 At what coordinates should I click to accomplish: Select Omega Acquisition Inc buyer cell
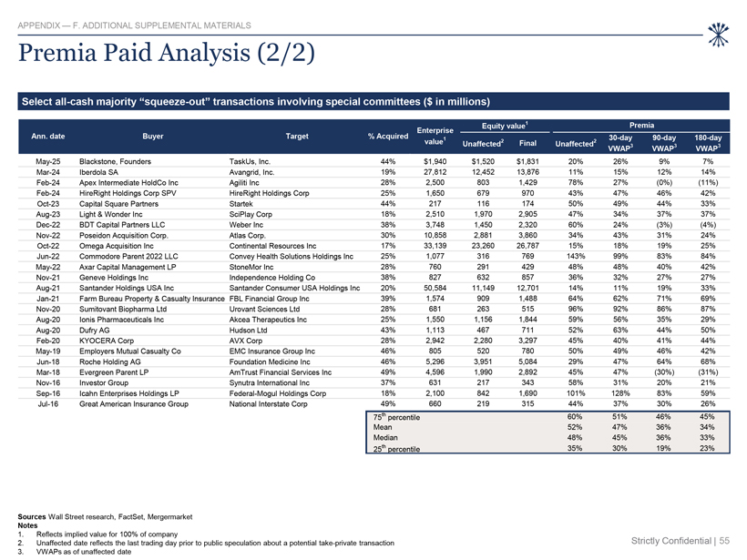pos(117,246)
